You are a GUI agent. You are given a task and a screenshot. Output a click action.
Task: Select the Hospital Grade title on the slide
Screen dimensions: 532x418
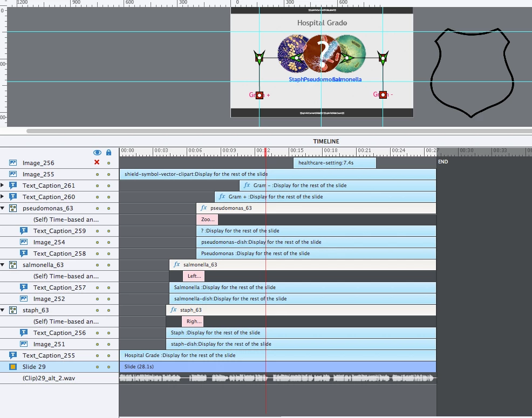coord(322,23)
